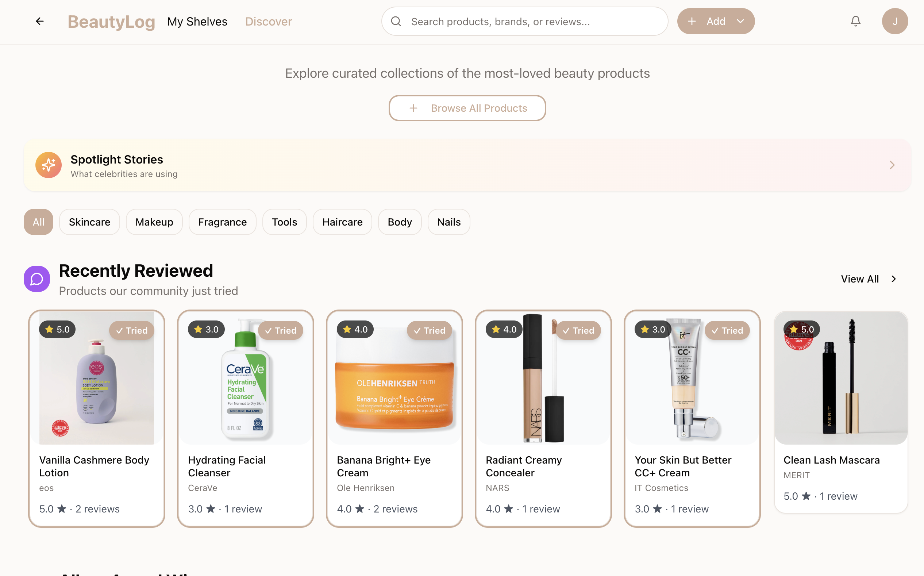
Task: Click the notification bell icon
Action: coord(855,21)
